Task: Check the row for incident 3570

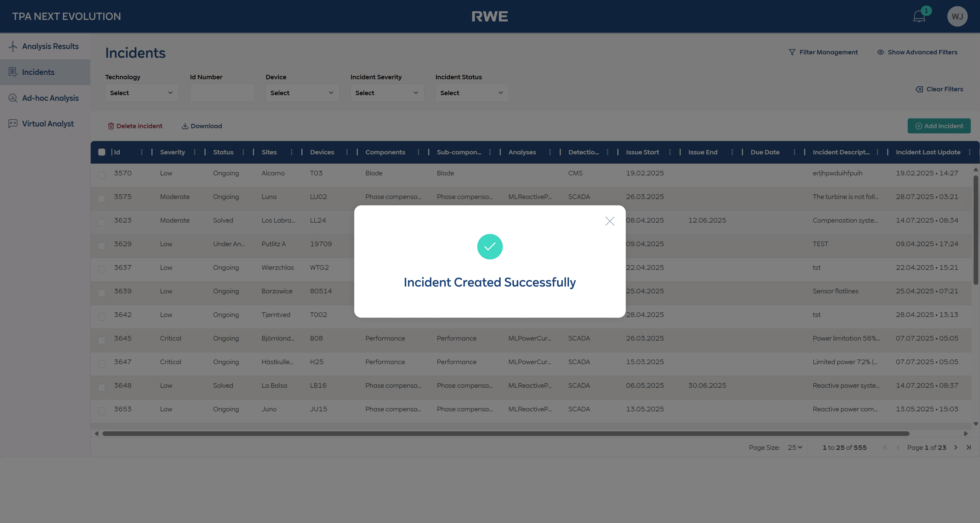Action: coord(102,175)
